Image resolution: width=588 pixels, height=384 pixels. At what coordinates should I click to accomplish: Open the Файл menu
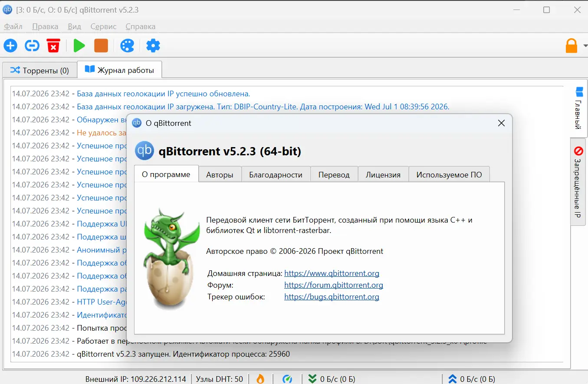click(x=13, y=26)
